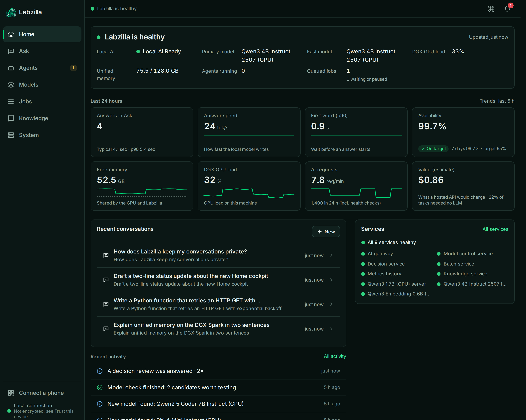Navigate to Models
526x420 pixels.
(42, 85)
